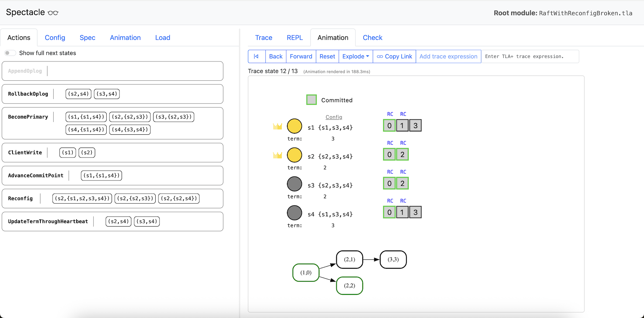Image resolution: width=644 pixels, height=318 pixels.
Task: Select the Actions tab
Action: (19, 38)
